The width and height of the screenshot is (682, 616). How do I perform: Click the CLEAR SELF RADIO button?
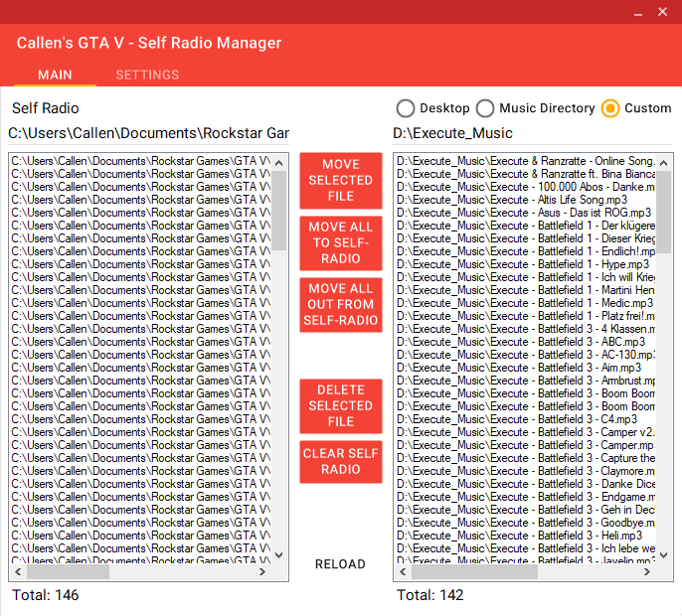(x=341, y=462)
